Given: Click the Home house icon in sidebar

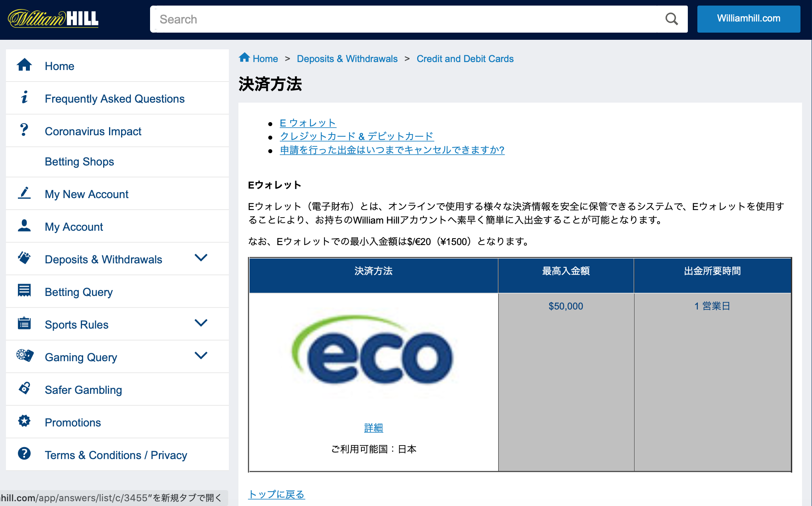Looking at the screenshot, I should 24,65.
